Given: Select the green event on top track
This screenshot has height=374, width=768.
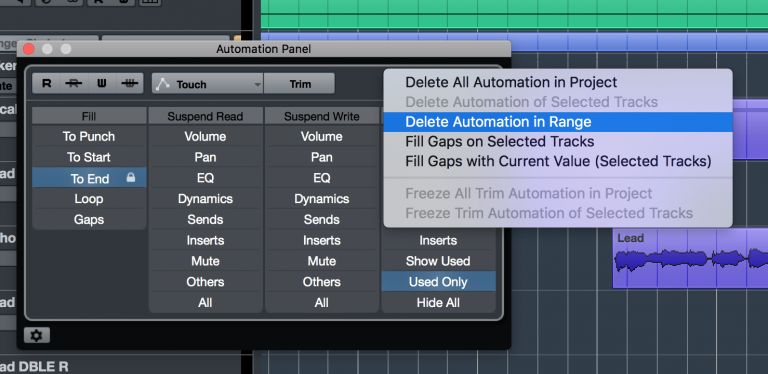Looking at the screenshot, I should tap(514, 14).
